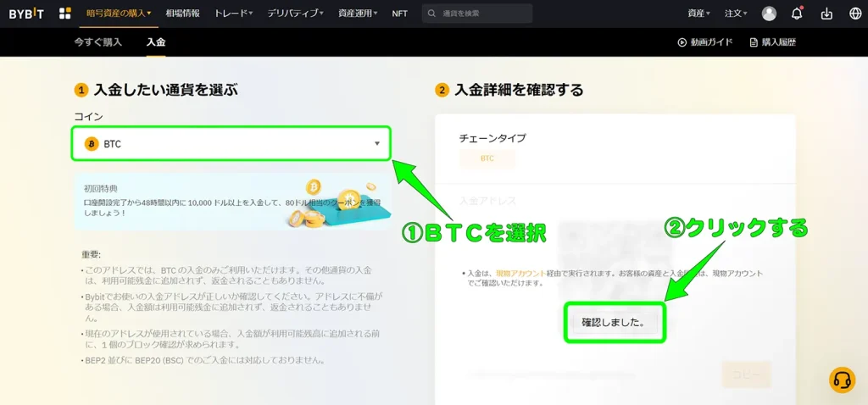The image size is (868, 405).
Task: Focus the 通貨を検索 search field
Action: [x=477, y=14]
